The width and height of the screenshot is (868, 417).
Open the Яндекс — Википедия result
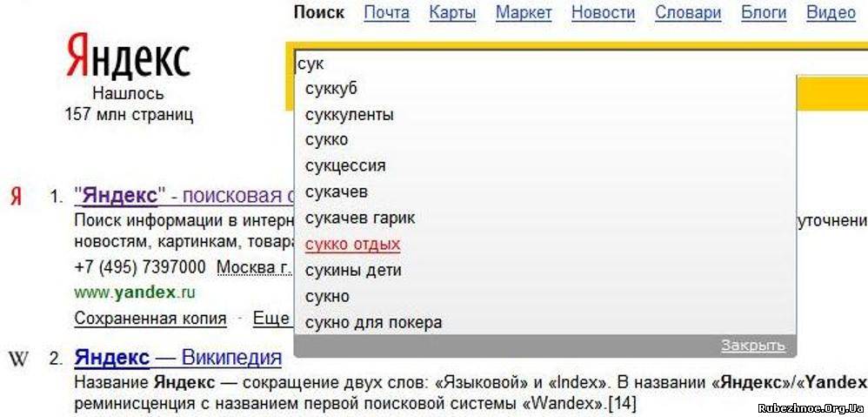(177, 357)
